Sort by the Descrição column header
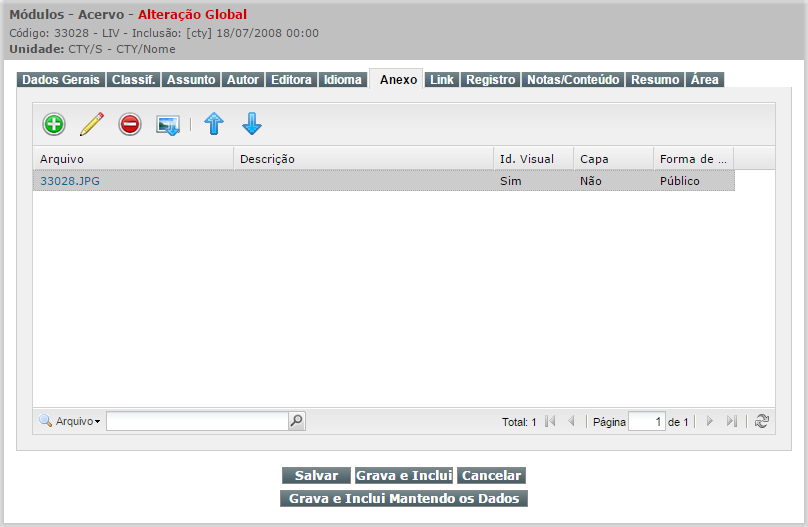The height and width of the screenshot is (527, 808). click(267, 159)
